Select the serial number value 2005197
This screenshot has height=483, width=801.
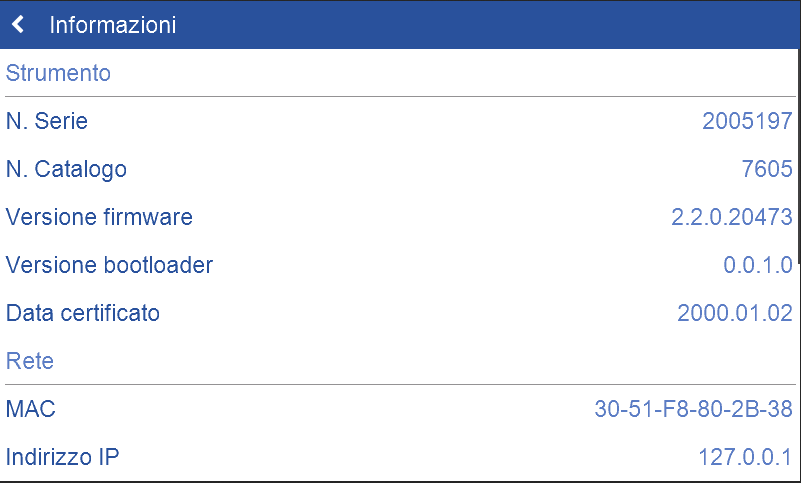747,122
